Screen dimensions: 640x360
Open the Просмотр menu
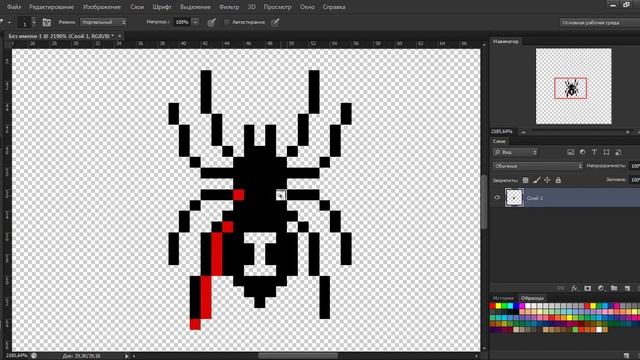278,7
